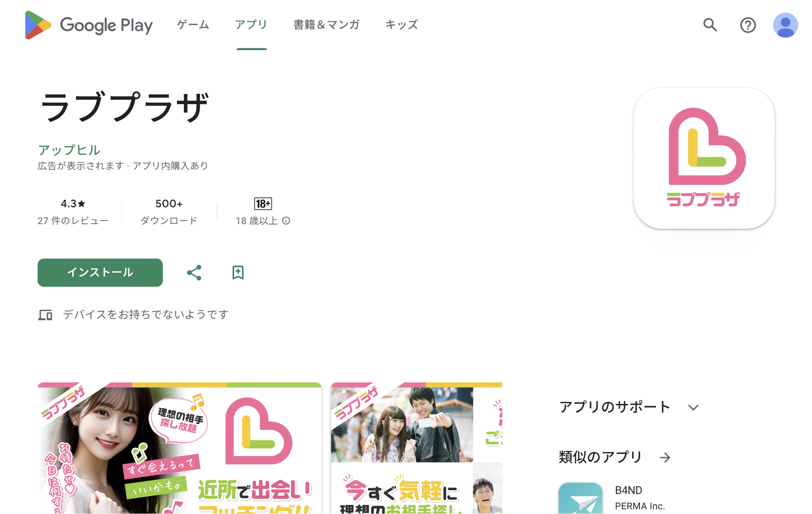Expand the アプリのサポート section
The height and width of the screenshot is (514, 812).
pos(693,407)
